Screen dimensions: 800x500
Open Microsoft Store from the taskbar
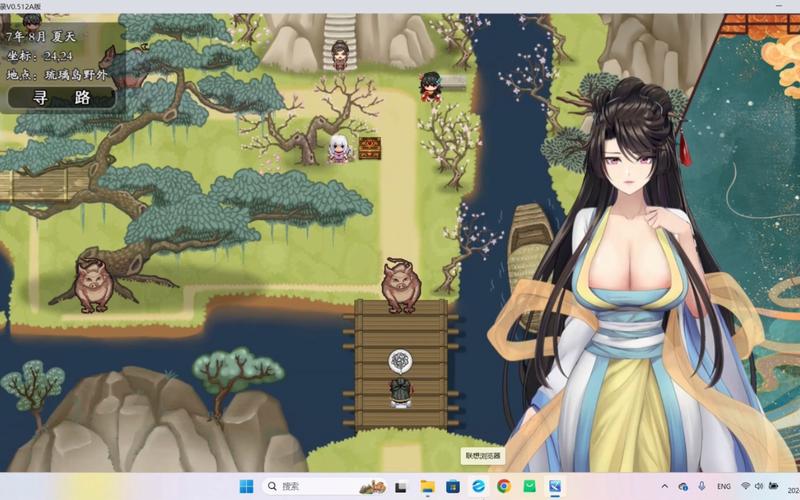pyautogui.click(x=453, y=487)
